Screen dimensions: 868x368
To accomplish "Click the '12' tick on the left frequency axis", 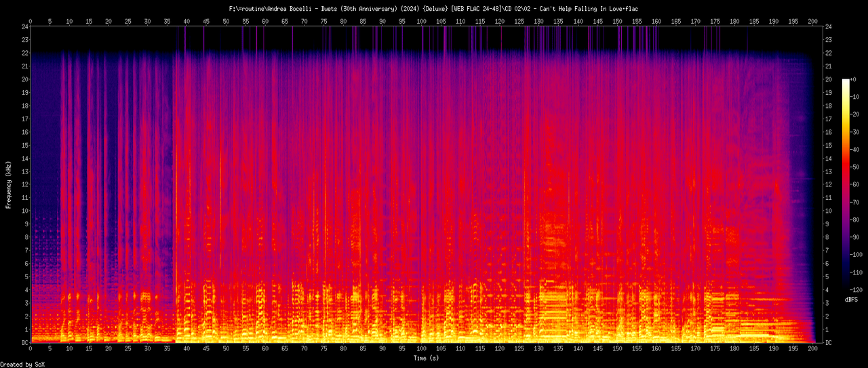I will [24, 185].
